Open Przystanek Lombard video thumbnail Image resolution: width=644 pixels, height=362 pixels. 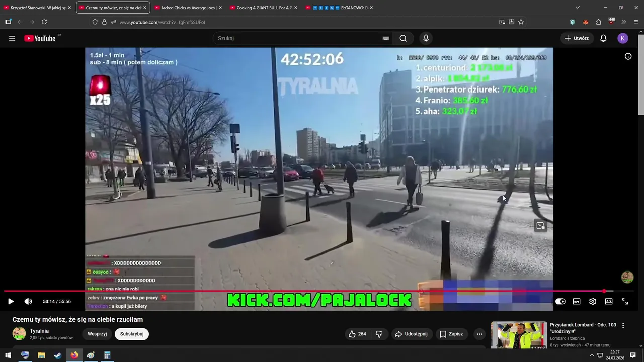(x=519, y=335)
